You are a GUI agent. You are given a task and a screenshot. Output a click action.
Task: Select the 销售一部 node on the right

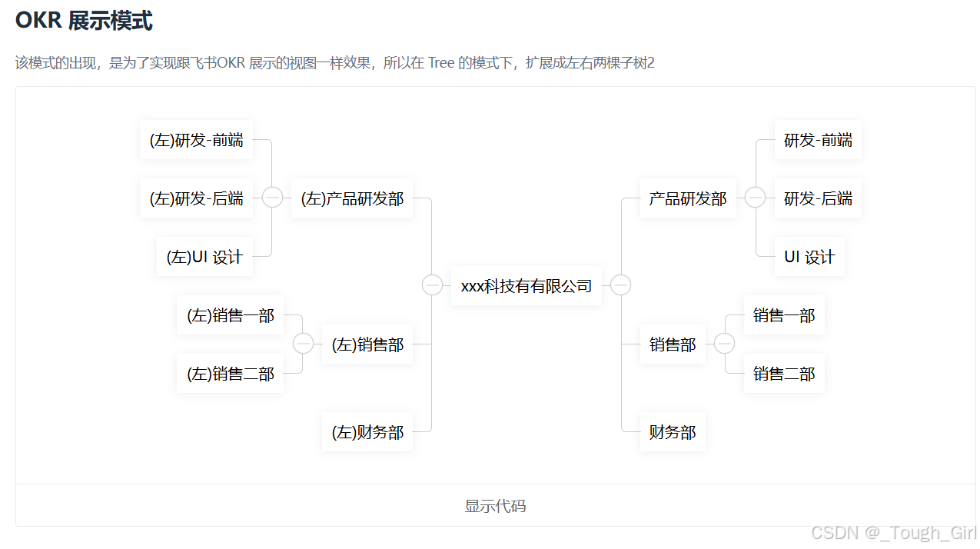[x=784, y=314]
